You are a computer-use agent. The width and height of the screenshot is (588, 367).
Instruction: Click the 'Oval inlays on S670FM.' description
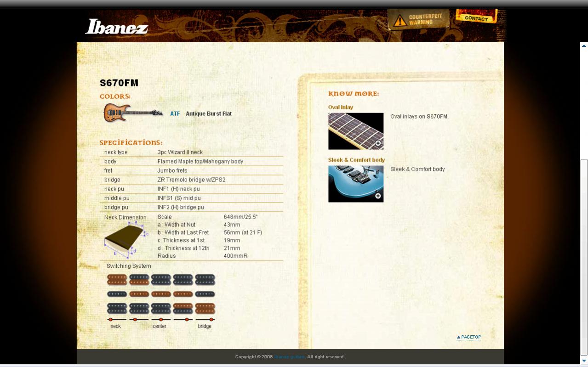coord(420,117)
